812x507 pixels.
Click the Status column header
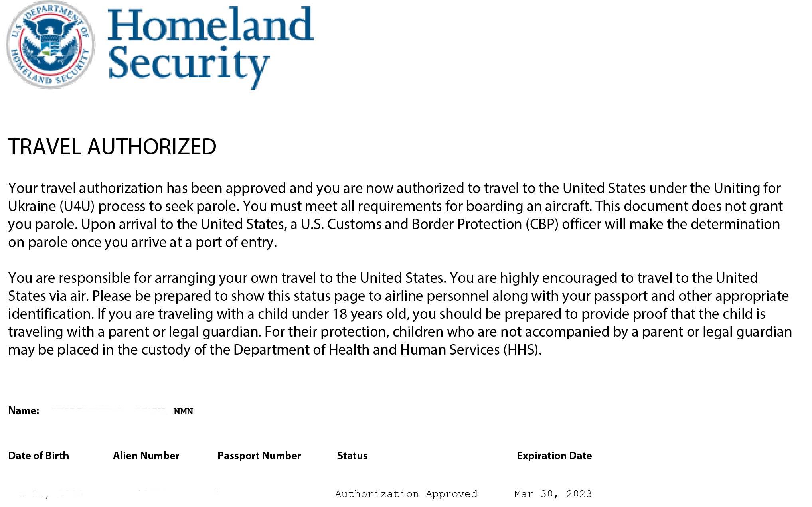click(352, 456)
